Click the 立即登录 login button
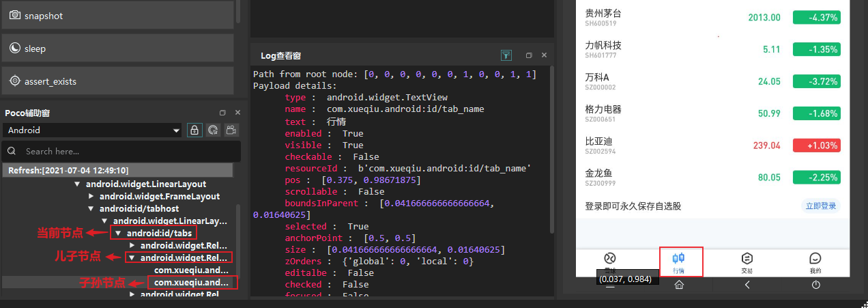 point(820,206)
